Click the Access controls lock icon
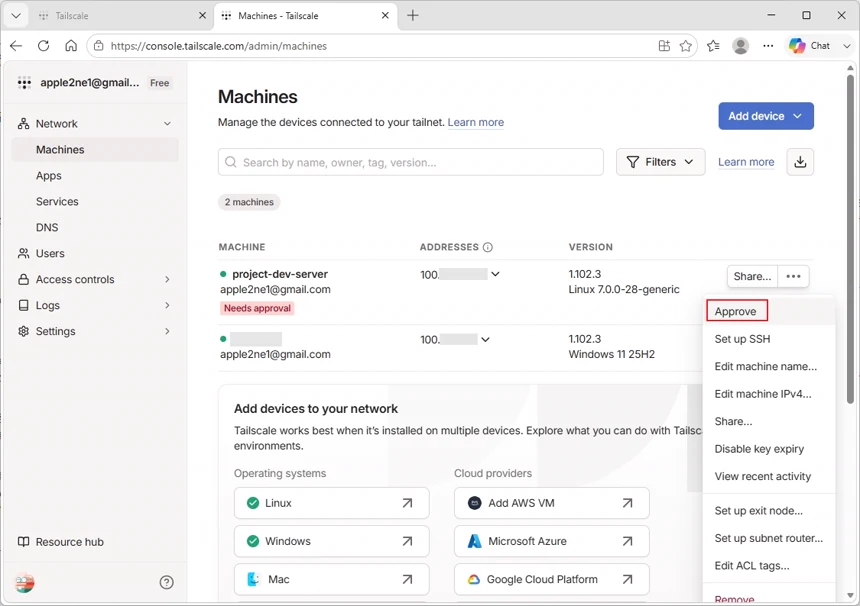 coord(23,279)
